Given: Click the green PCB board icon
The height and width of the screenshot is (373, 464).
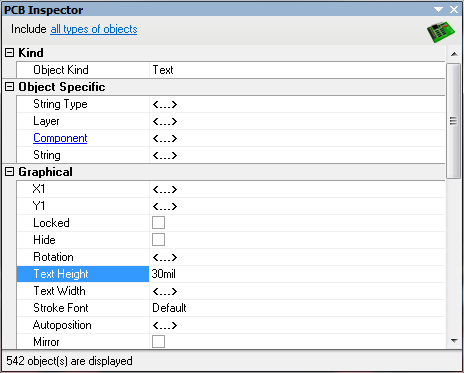Looking at the screenshot, I should click(441, 32).
